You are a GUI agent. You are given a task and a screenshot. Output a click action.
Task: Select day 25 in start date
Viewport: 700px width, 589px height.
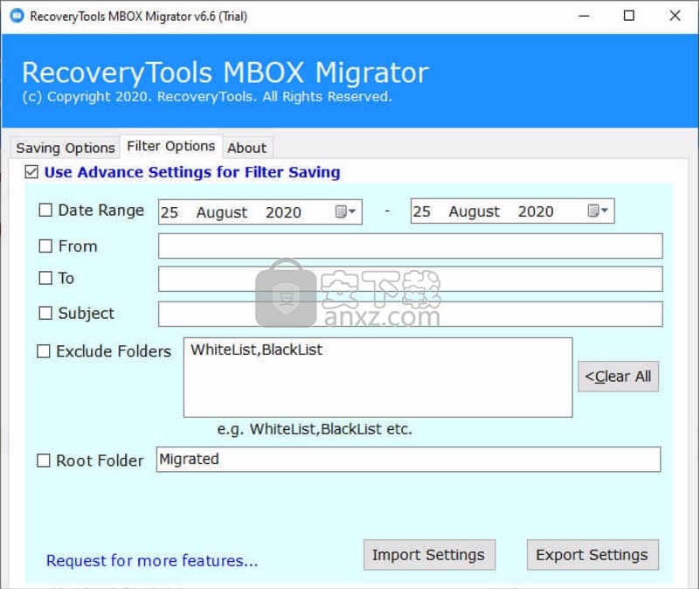pyautogui.click(x=170, y=212)
